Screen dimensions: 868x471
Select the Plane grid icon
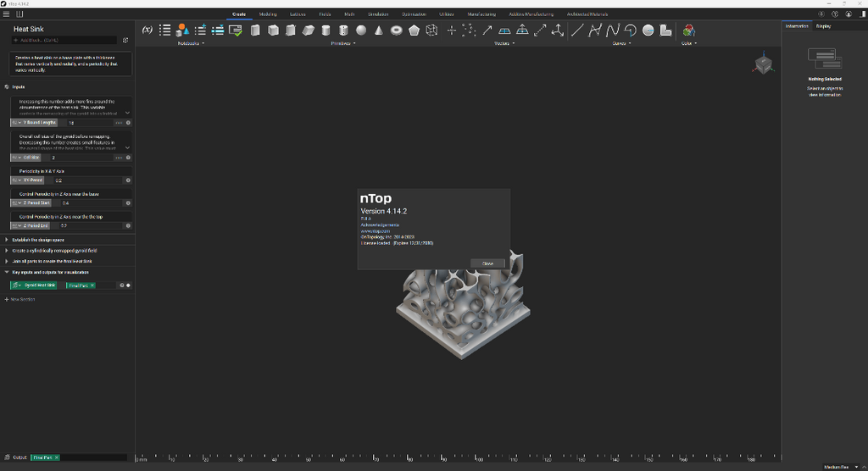point(504,30)
